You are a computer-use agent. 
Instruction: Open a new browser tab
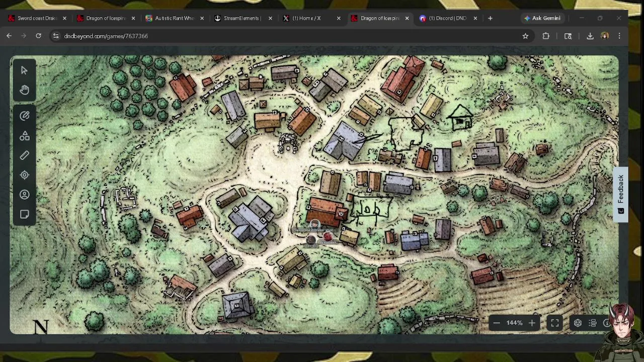pos(490,18)
